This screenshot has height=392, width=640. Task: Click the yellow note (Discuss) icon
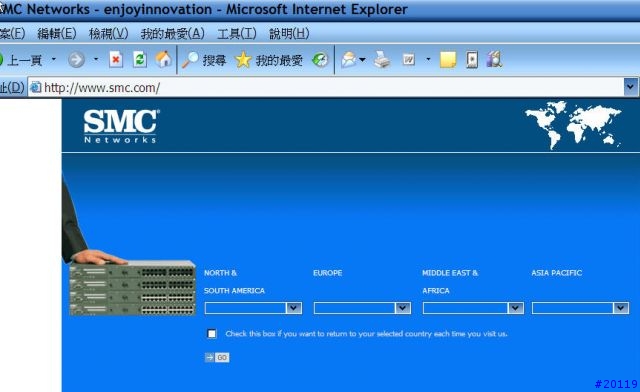point(448,60)
